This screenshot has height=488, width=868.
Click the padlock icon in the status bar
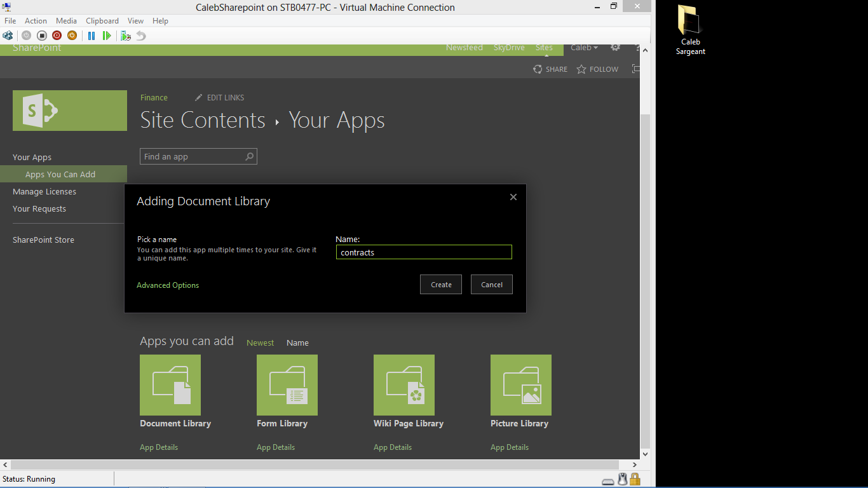635,479
